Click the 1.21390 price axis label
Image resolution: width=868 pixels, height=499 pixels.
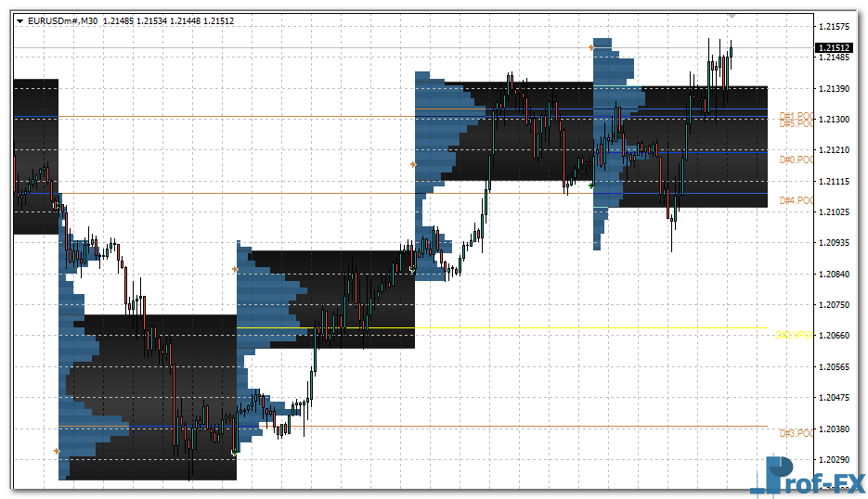coord(836,88)
